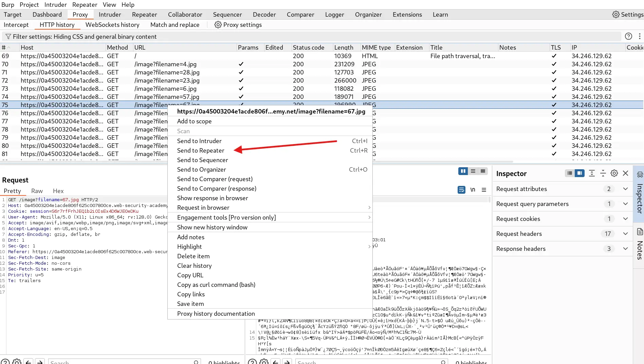Screen dimensions: 644x364
Task: Open WebSockets history sub-tab
Action: click(x=112, y=25)
